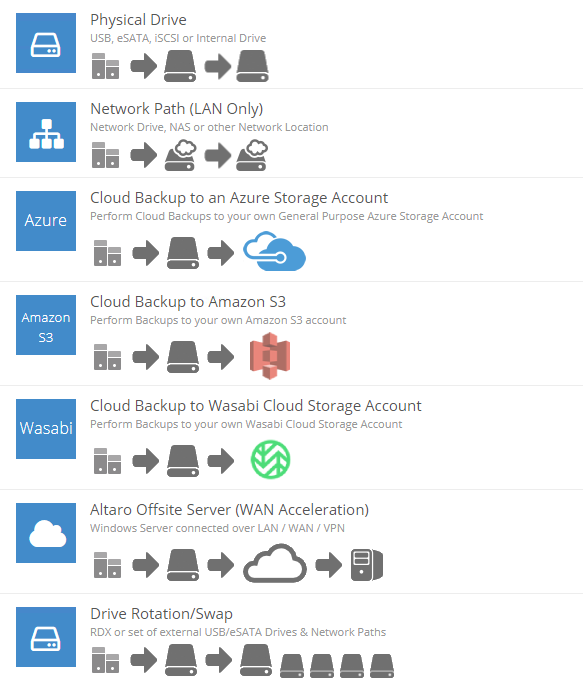Click the Network Path blue network icon
Image resolution: width=583 pixels, height=687 pixels.
(46, 132)
